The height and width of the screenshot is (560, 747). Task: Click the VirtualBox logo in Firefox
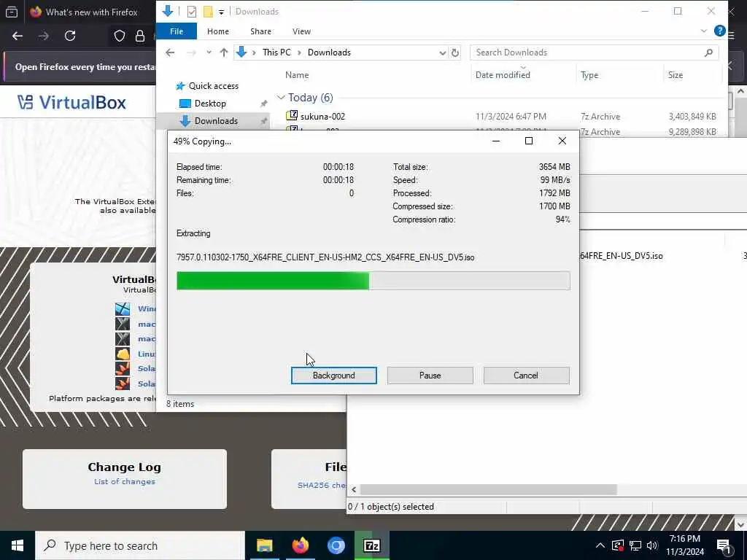pyautogui.click(x=72, y=102)
